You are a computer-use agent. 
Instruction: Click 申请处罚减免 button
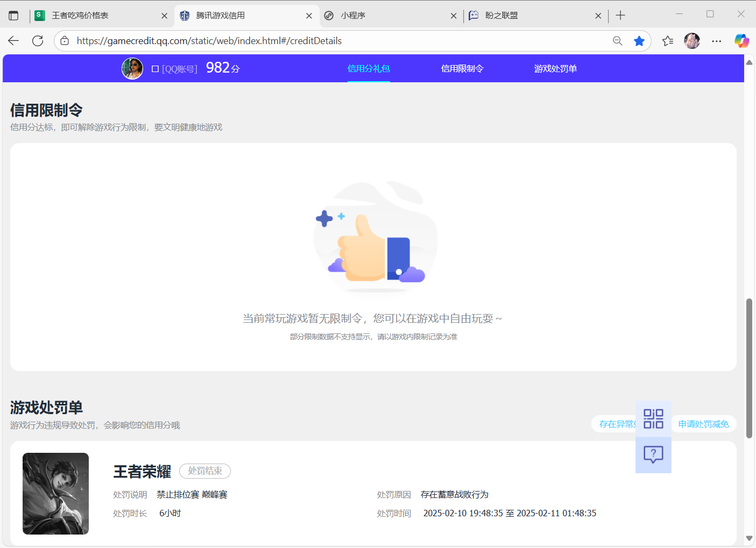coord(703,424)
